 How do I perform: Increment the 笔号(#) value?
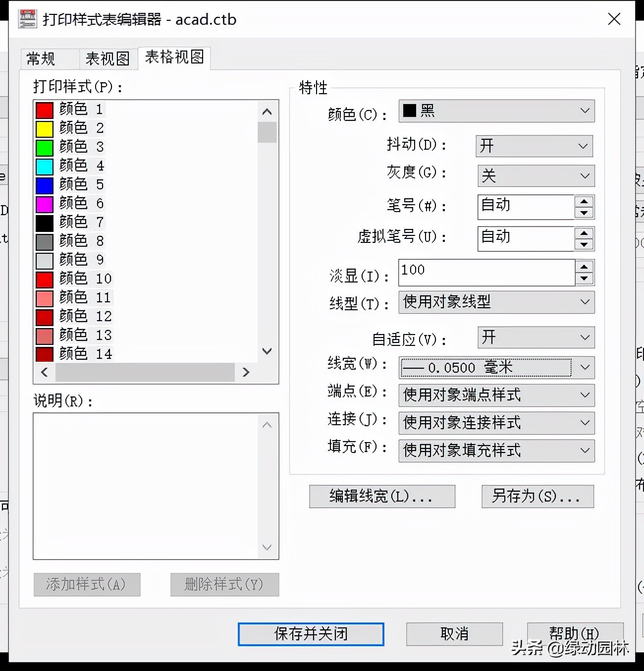pos(585,200)
